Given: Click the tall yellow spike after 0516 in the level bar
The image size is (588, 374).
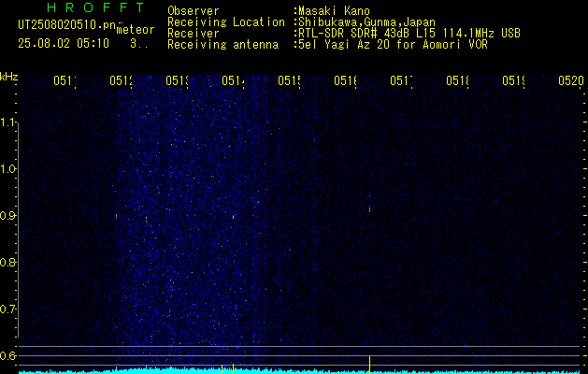Looking at the screenshot, I should click(370, 365).
